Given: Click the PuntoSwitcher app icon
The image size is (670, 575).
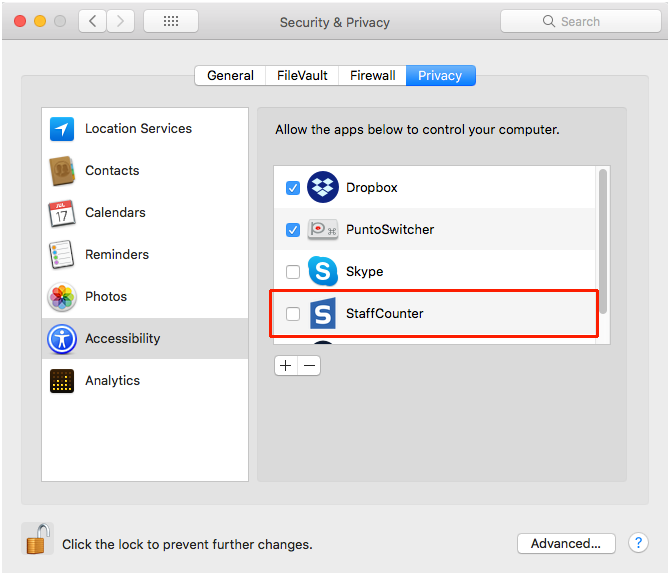Looking at the screenshot, I should pyautogui.click(x=323, y=230).
